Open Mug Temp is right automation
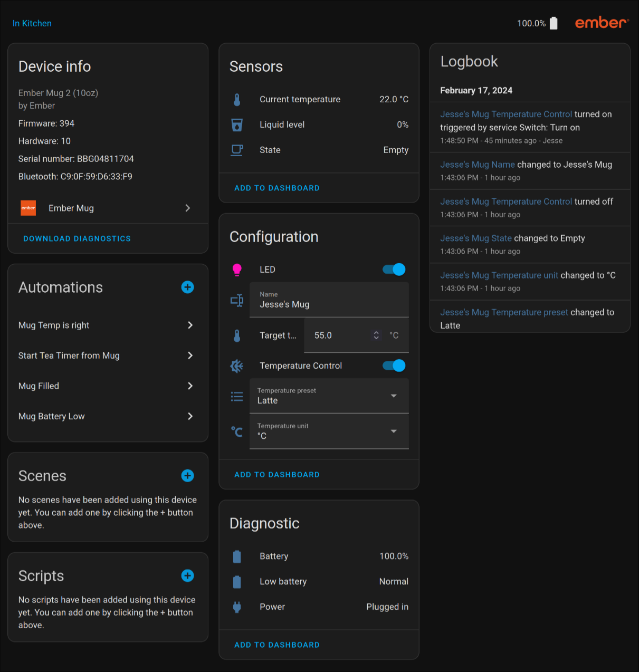This screenshot has width=639, height=672. 108,325
